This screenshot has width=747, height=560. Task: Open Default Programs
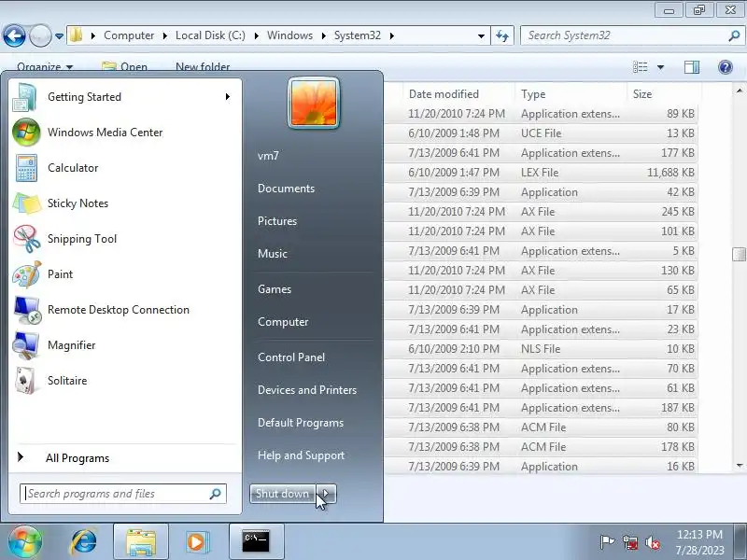click(x=301, y=423)
